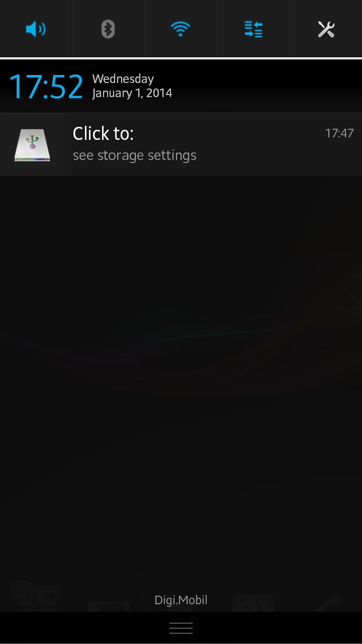Collapse the shade using the three-line handle

click(181, 628)
